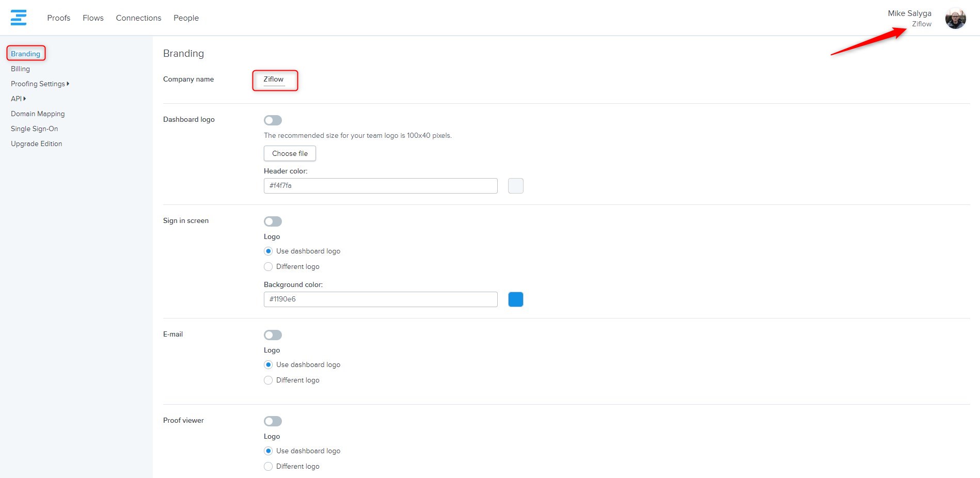Open the People page
Viewport: 980px width, 478px height.
tap(186, 18)
